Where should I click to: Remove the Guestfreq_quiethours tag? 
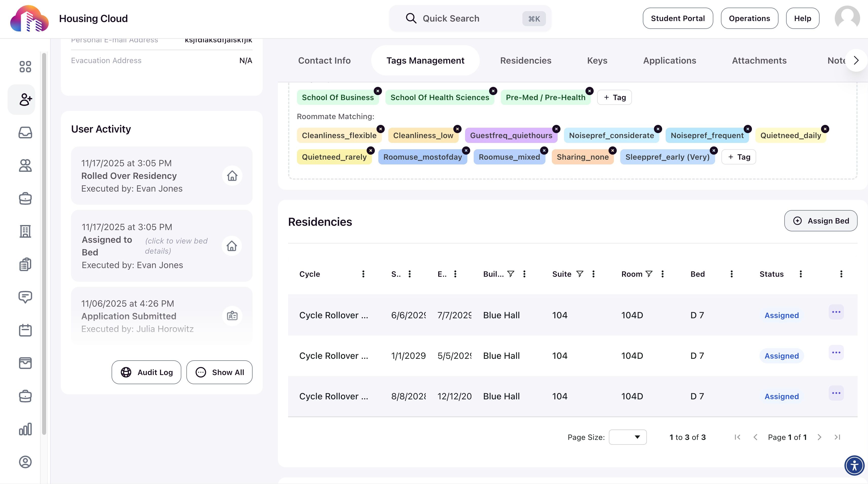pyautogui.click(x=556, y=129)
